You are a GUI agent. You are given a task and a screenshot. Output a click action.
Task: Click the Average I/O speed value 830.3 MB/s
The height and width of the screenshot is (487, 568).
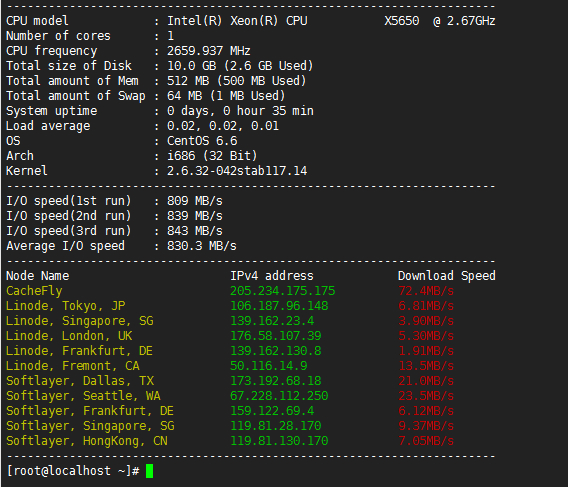pos(202,246)
